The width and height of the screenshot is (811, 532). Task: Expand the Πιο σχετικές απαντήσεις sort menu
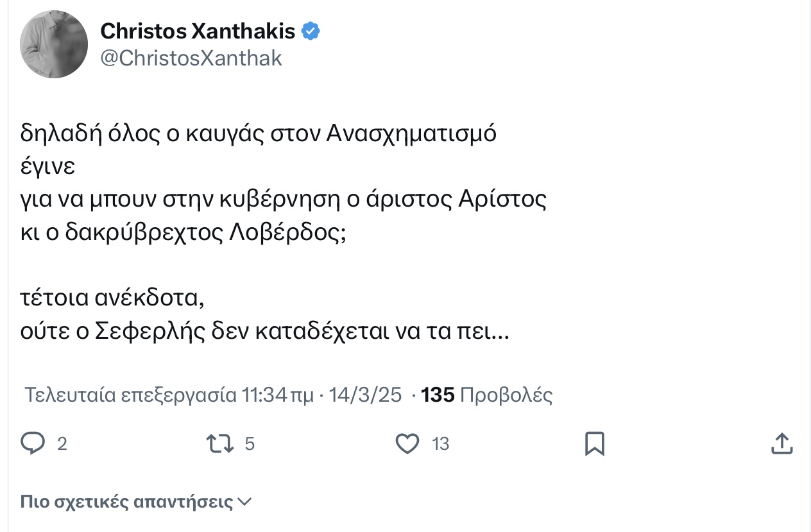pos(136,502)
